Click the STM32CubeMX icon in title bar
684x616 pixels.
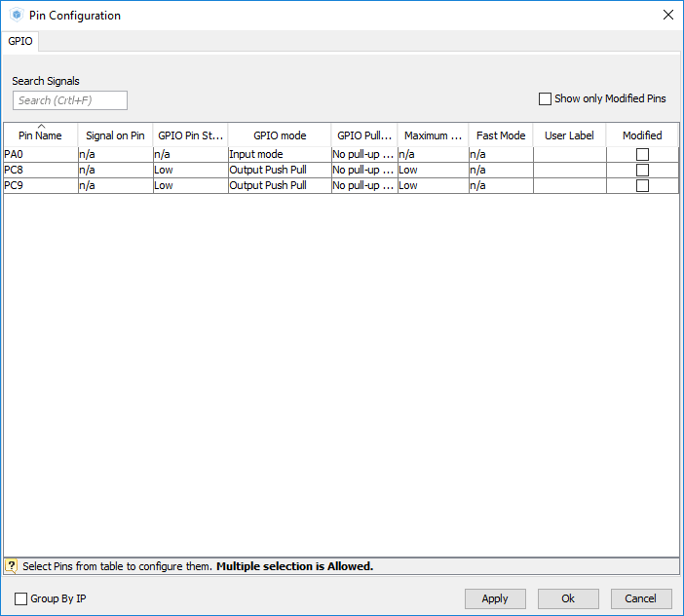click(x=16, y=16)
